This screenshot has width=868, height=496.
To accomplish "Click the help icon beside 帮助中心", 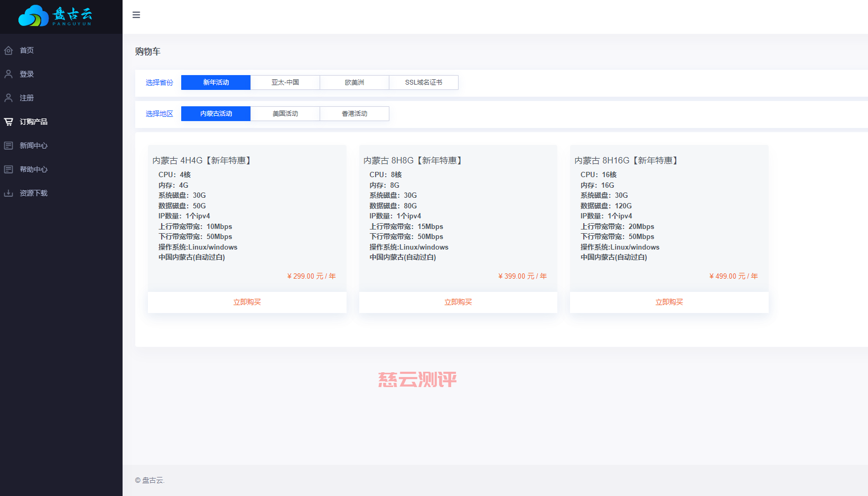I will coord(8,169).
